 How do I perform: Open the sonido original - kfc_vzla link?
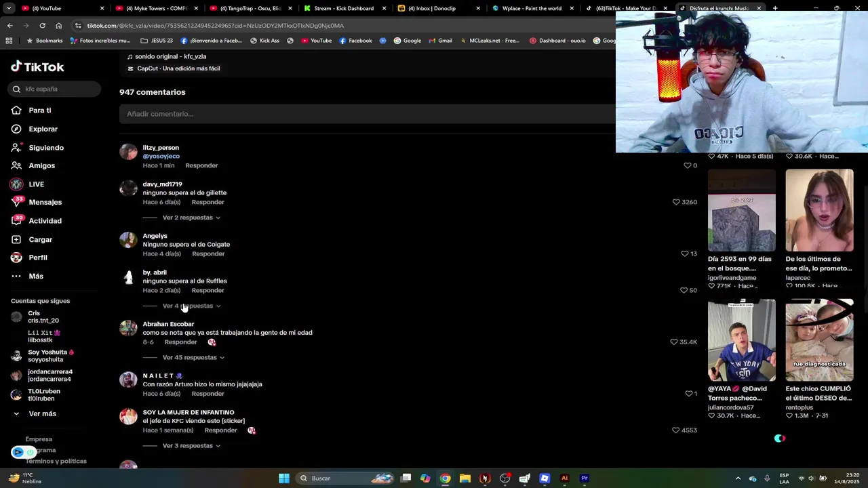[x=170, y=56]
